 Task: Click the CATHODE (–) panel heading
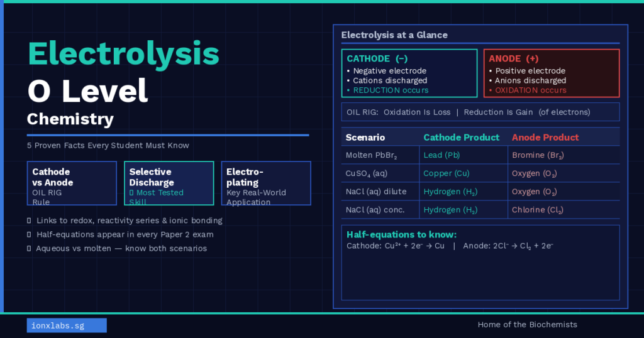point(377,58)
